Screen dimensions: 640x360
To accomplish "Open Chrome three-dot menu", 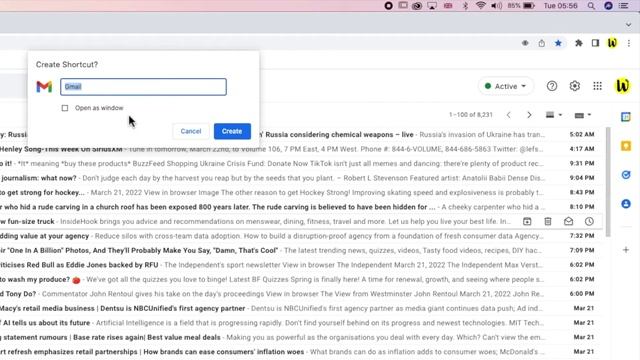I will coord(629,43).
